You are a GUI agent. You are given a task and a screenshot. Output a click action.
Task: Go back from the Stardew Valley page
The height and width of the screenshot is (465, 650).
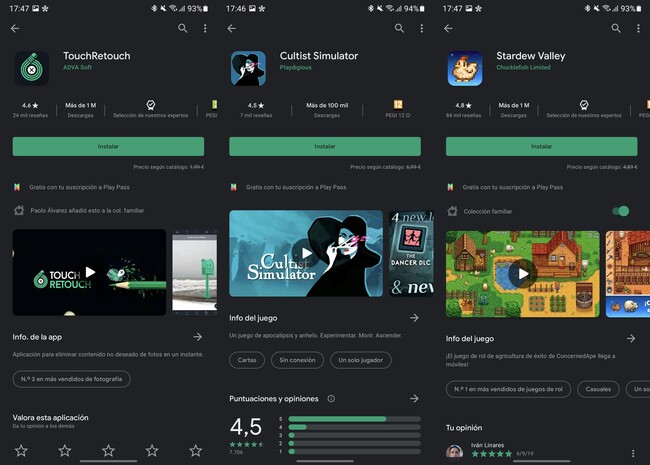[x=448, y=28]
